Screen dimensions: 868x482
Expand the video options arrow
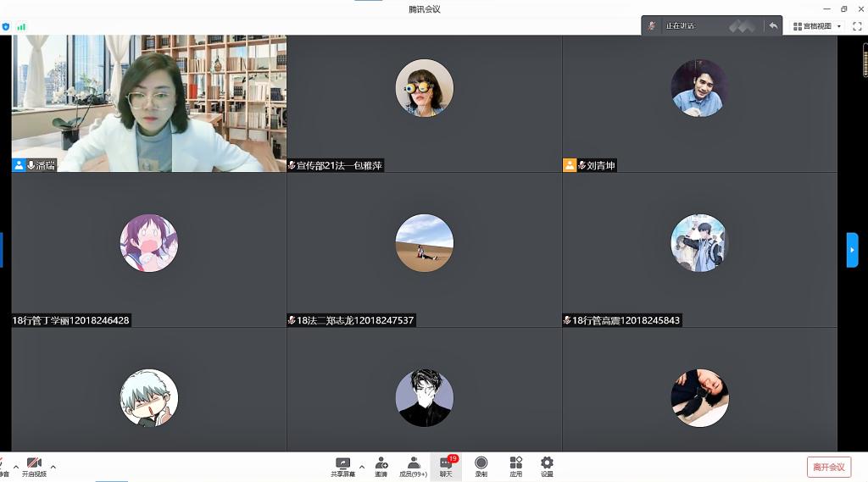53,467
